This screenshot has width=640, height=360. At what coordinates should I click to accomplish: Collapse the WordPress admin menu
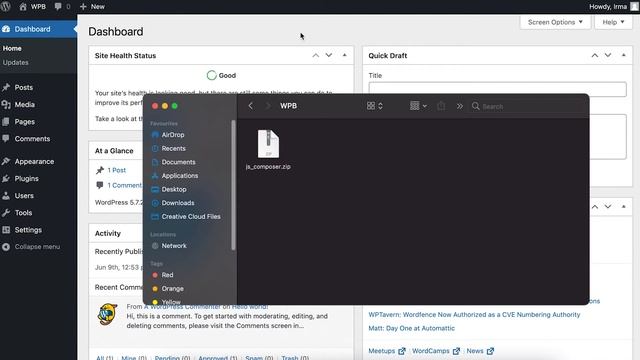click(31, 247)
